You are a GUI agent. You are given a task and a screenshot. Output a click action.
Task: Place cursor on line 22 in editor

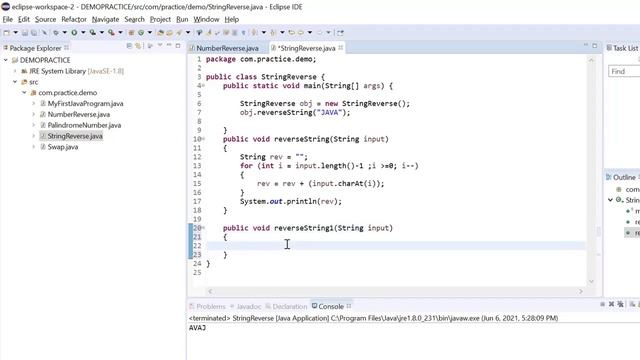pos(395,246)
